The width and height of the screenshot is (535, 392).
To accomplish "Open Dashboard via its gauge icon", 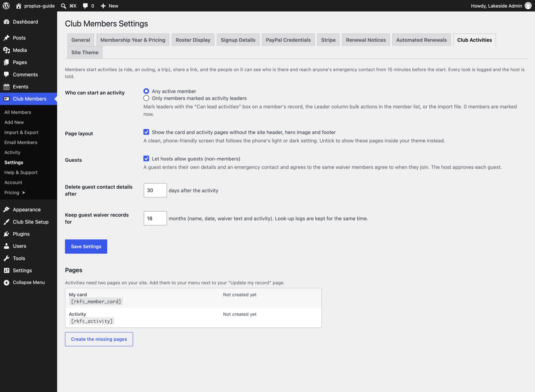I will (x=6, y=22).
